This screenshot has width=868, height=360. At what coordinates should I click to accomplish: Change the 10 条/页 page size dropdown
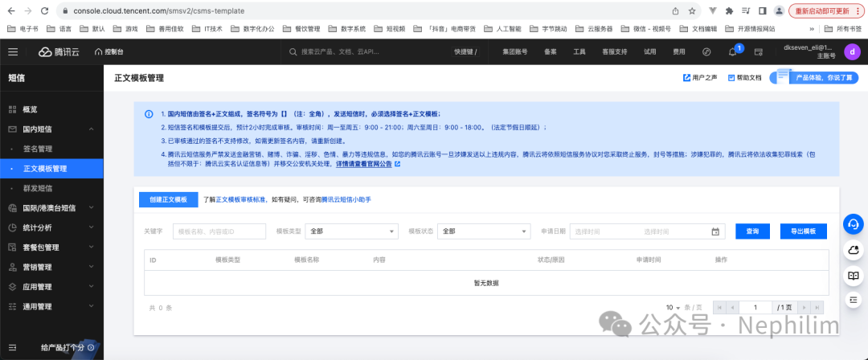[674, 308]
